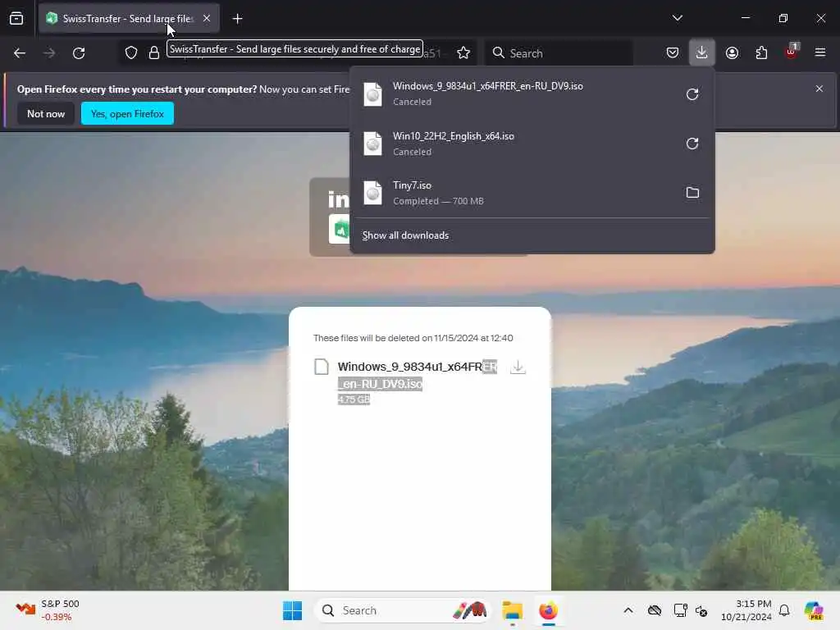Toggle the Downloads panel toolbar button

pos(701,52)
